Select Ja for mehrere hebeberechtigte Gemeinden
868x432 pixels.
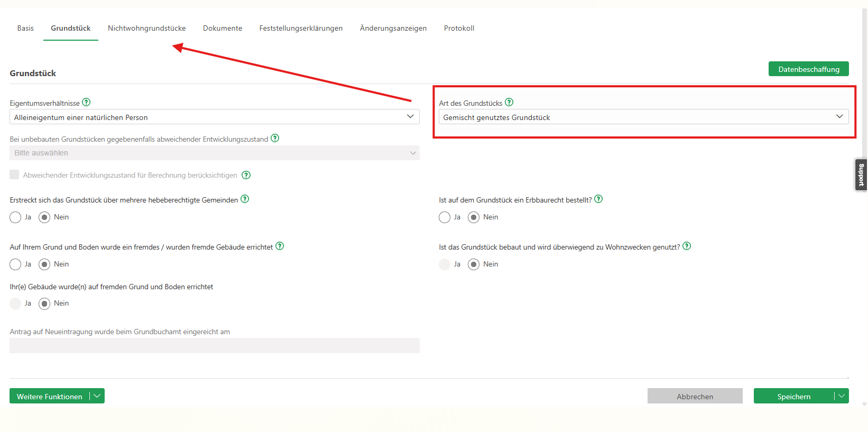[x=15, y=217]
